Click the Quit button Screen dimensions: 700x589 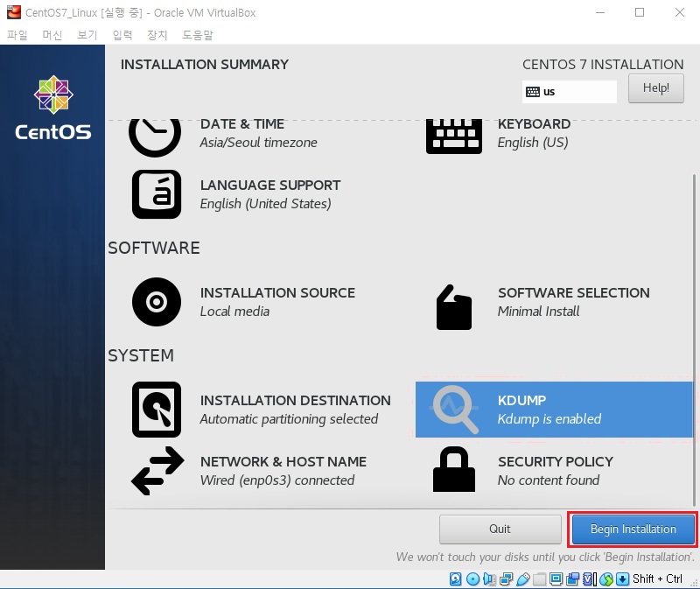[500, 529]
